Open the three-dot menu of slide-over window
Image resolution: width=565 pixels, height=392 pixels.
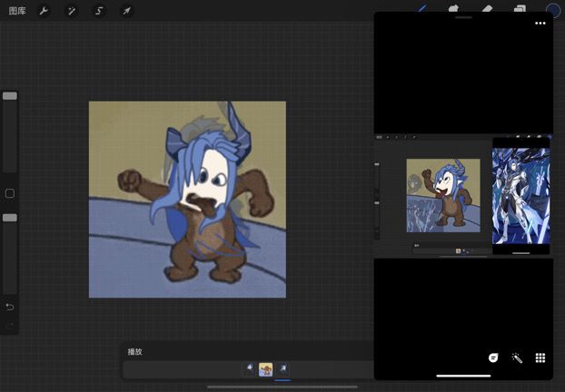coord(540,24)
